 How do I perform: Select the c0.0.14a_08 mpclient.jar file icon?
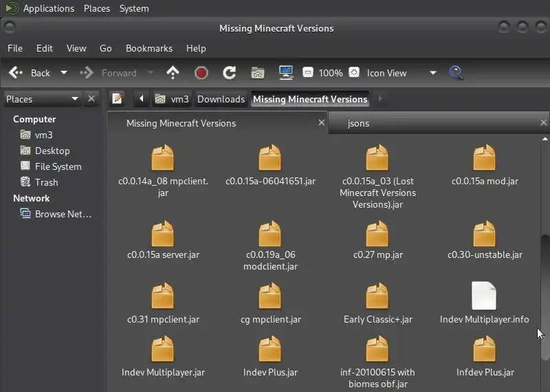pyautogui.click(x=162, y=157)
